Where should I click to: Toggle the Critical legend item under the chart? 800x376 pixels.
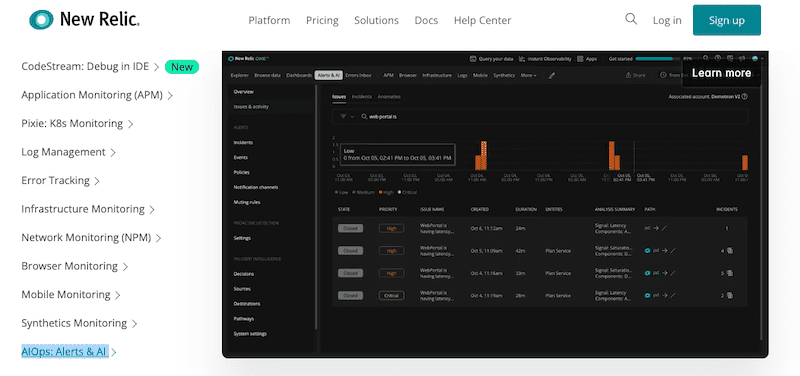(407, 192)
